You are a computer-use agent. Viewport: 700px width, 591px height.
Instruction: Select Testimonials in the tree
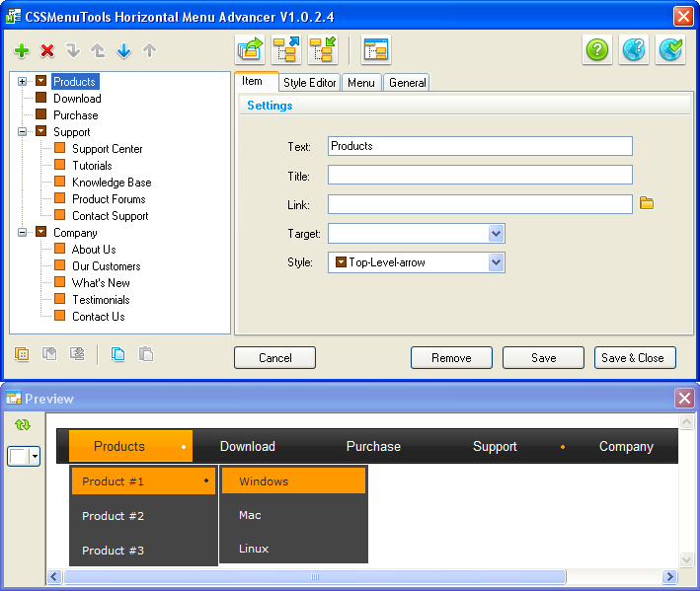pyautogui.click(x=101, y=300)
